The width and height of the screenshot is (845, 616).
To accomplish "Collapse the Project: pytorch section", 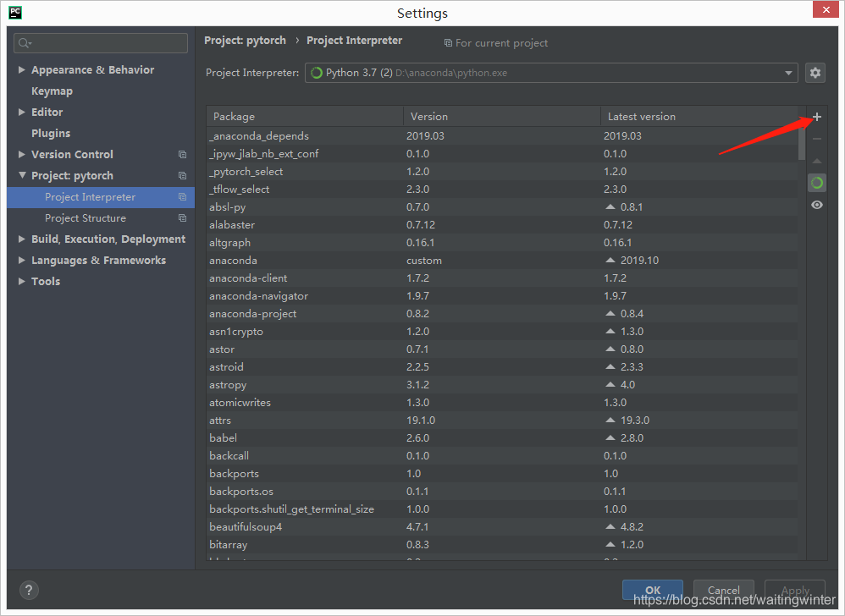I will click(x=22, y=175).
